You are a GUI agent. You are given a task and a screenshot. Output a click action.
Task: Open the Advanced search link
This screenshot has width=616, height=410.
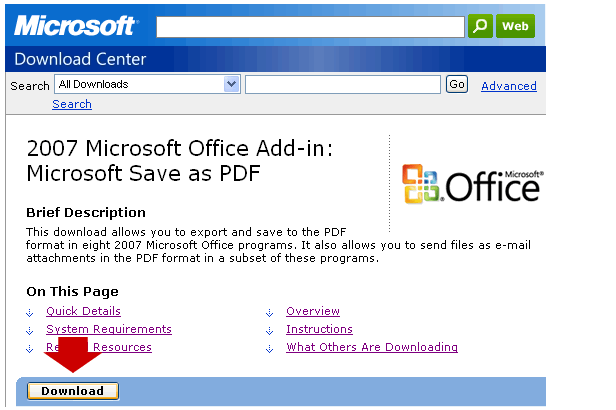tap(508, 86)
